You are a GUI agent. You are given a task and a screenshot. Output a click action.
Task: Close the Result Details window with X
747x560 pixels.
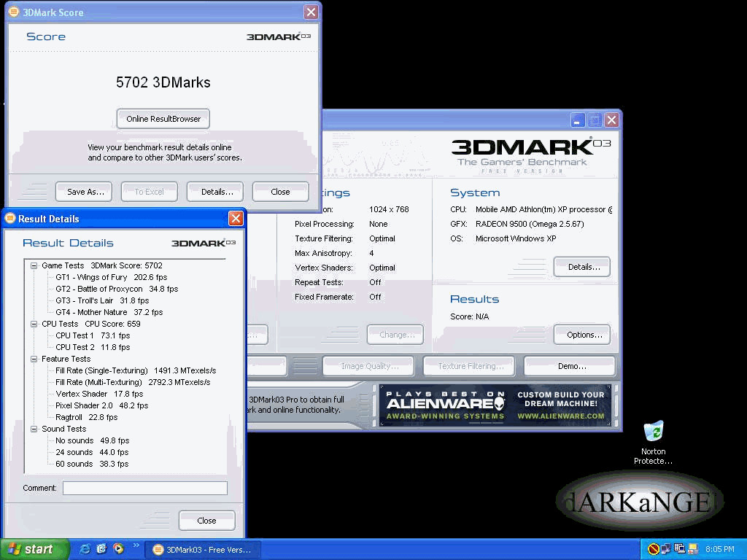coord(236,219)
